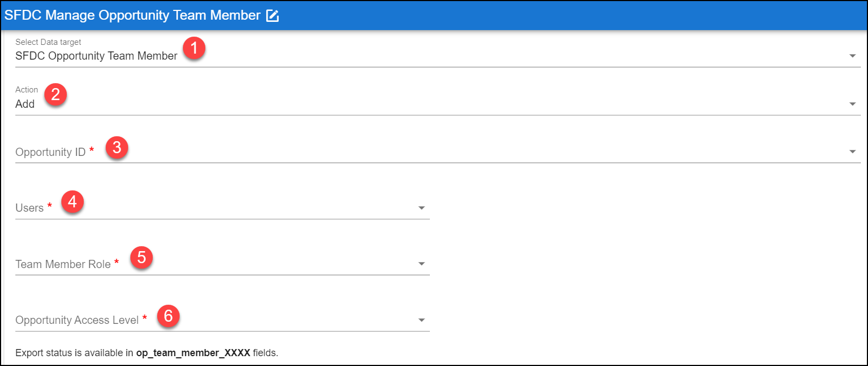The width and height of the screenshot is (868, 366).
Task: Expand the Team Member Role dropdown arrow
Action: coord(421,264)
